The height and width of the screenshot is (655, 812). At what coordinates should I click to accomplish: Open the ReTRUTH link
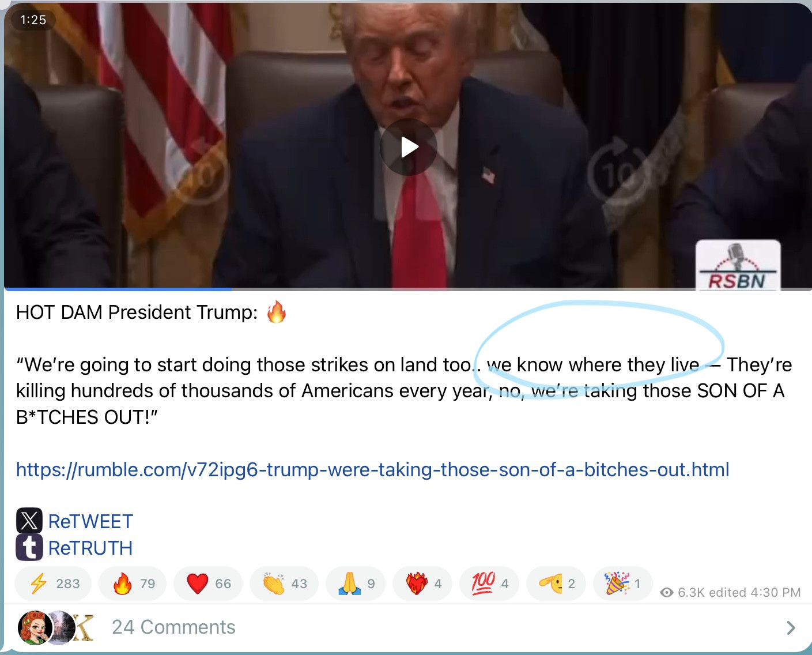coord(90,548)
